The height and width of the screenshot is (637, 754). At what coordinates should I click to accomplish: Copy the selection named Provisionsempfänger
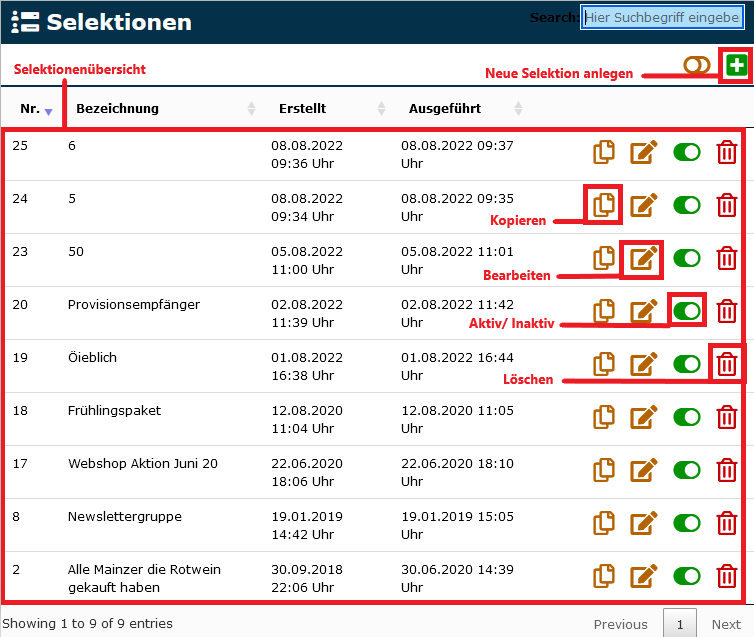603,311
